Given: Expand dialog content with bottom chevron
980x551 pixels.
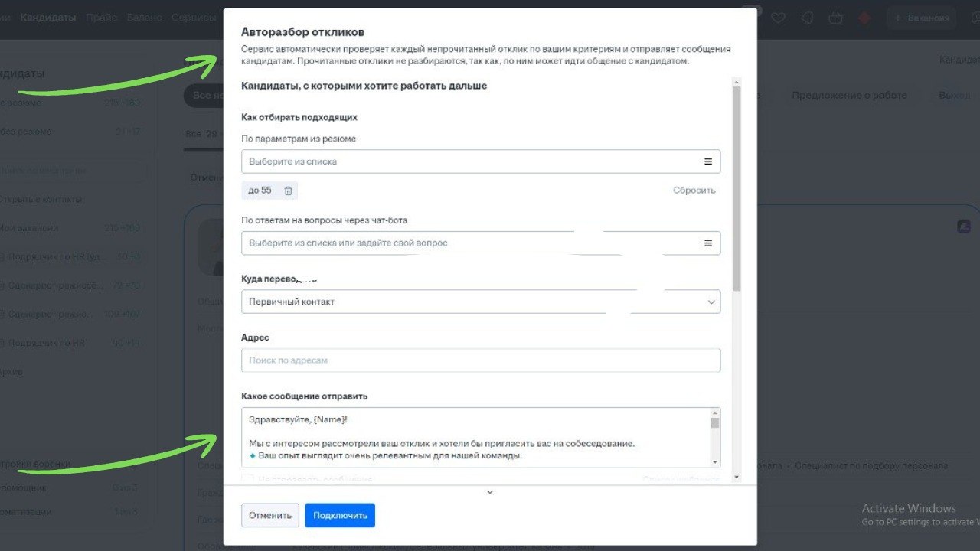Looking at the screenshot, I should (x=490, y=492).
